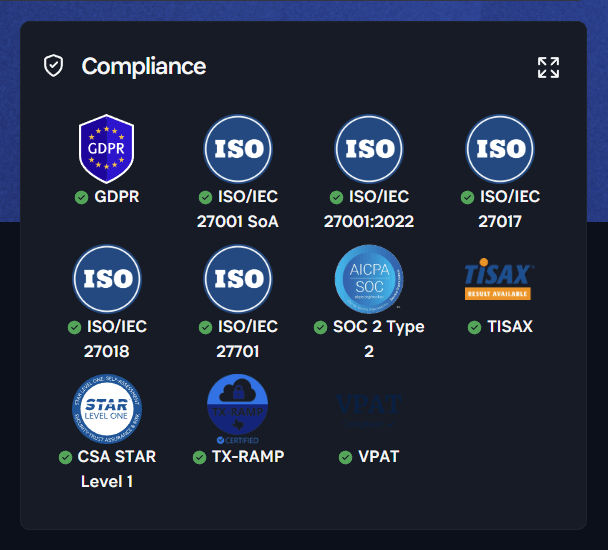Screen dimensions: 608x550
Task: Click the green checkmark beside VPAT
Action: [x=346, y=457]
